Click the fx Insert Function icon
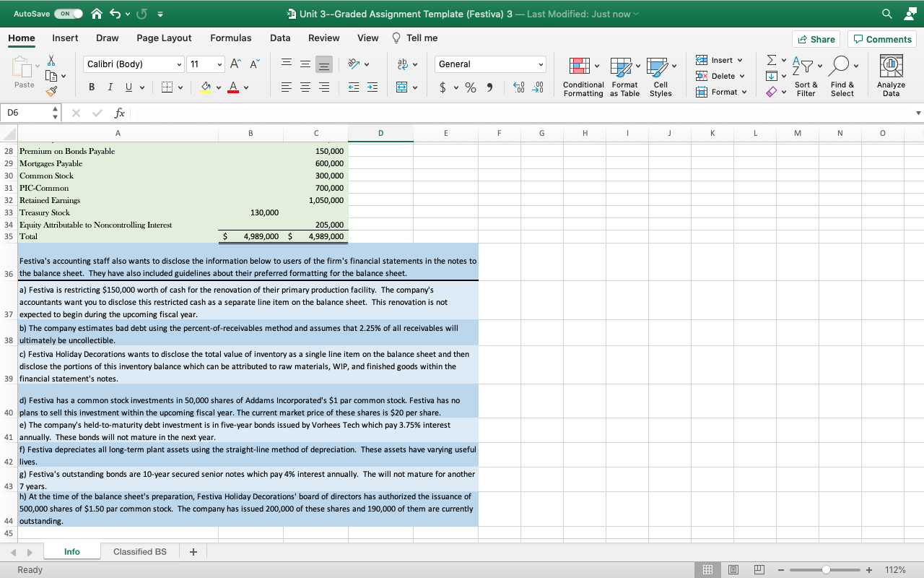Screen dimensions: 924x578 [x=120, y=113]
